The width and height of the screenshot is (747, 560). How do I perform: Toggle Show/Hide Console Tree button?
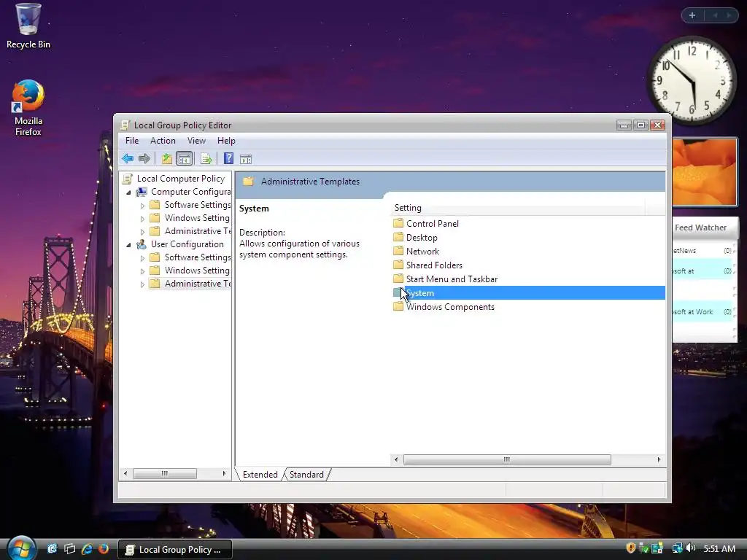[x=184, y=158]
